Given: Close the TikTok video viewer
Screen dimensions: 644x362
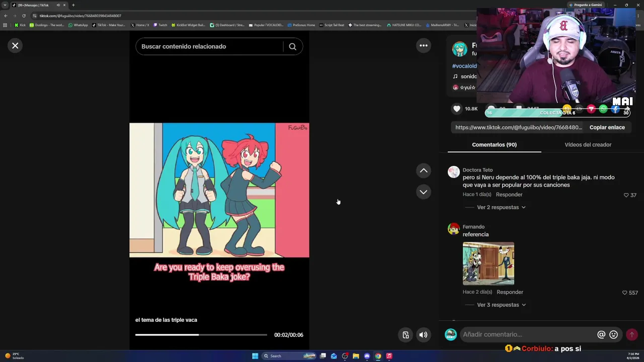Looking at the screenshot, I should click(x=15, y=46).
